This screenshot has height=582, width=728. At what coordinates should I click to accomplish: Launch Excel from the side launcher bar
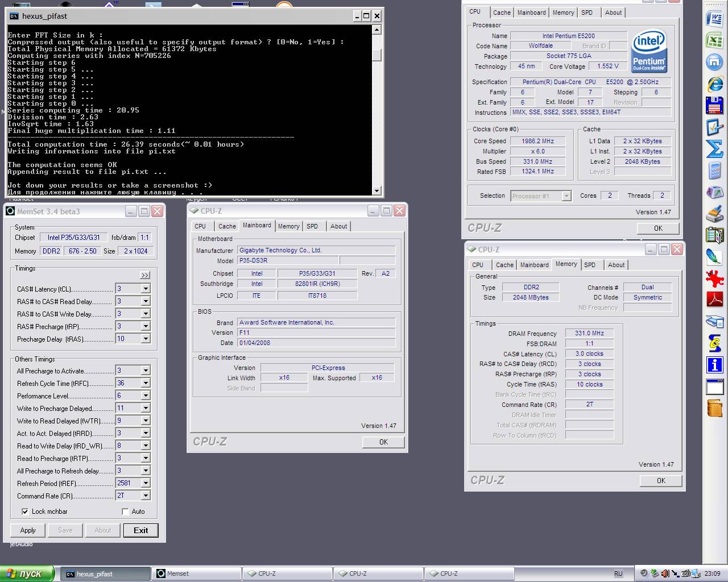[714, 41]
